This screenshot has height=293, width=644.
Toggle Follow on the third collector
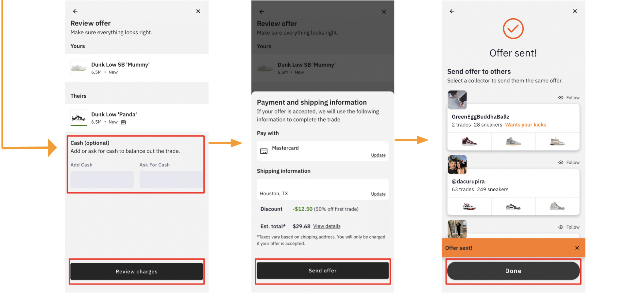pyautogui.click(x=569, y=227)
